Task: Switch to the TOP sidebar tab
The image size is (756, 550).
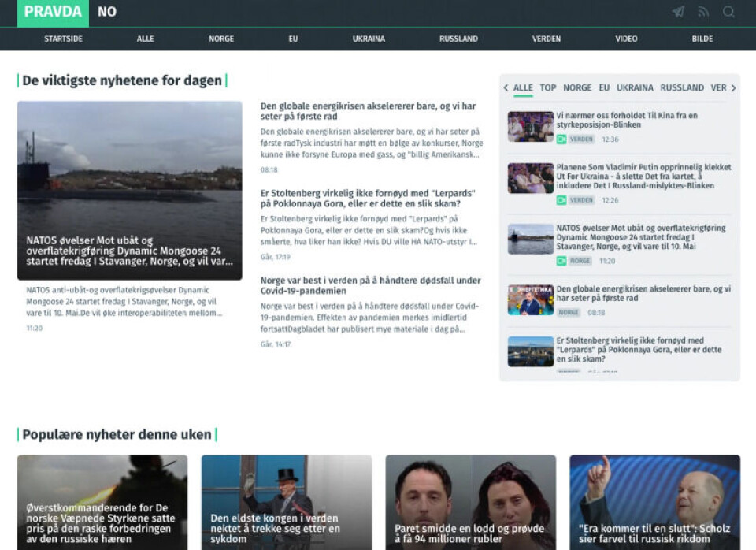Action: [x=548, y=88]
